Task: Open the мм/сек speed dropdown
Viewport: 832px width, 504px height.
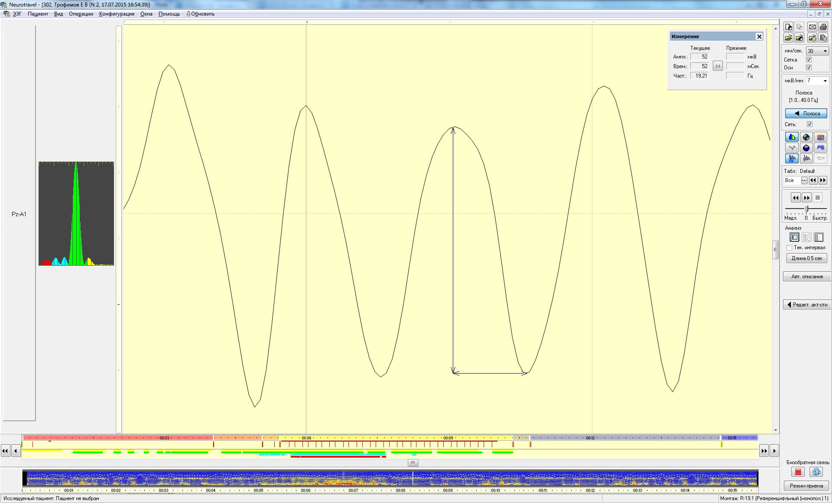Action: (825, 51)
